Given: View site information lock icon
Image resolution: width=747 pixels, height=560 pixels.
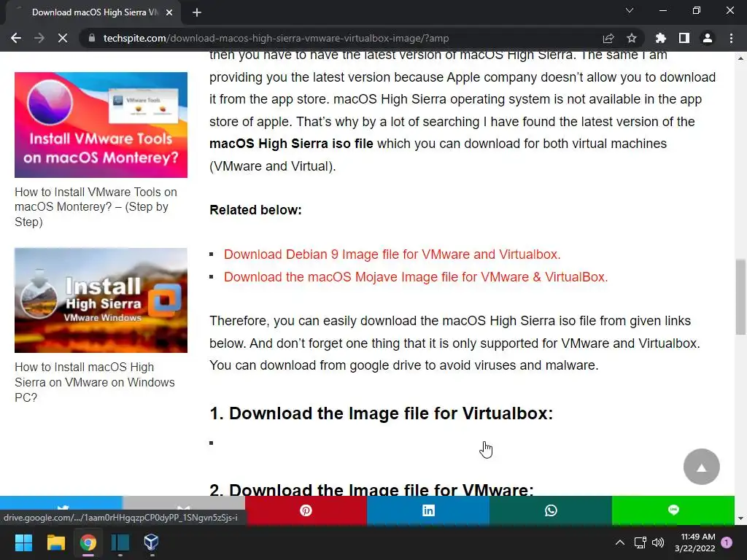Looking at the screenshot, I should click(92, 38).
